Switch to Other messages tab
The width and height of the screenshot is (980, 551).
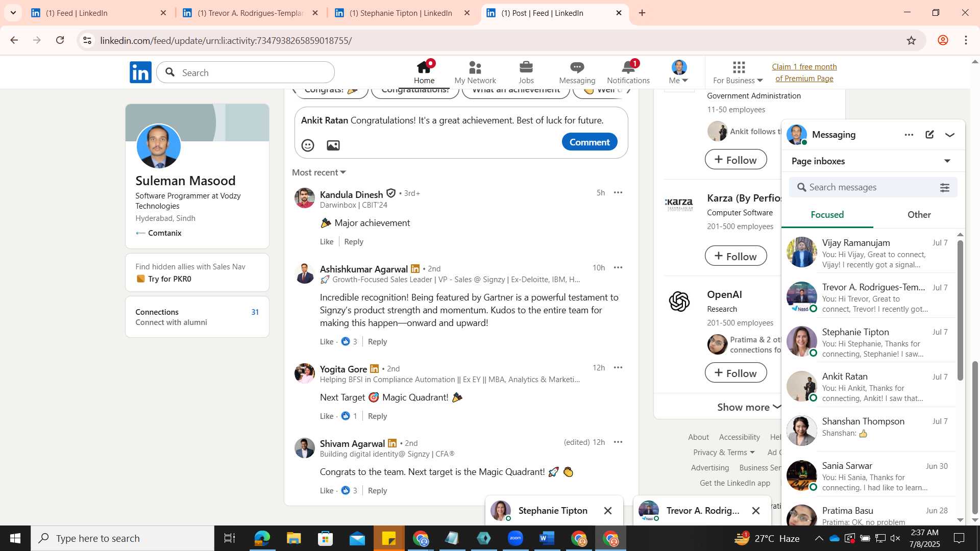tap(919, 215)
